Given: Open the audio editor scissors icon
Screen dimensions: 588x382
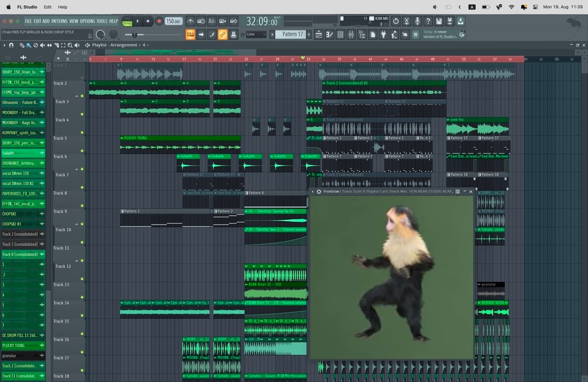Looking at the screenshot, I should click(x=407, y=22).
